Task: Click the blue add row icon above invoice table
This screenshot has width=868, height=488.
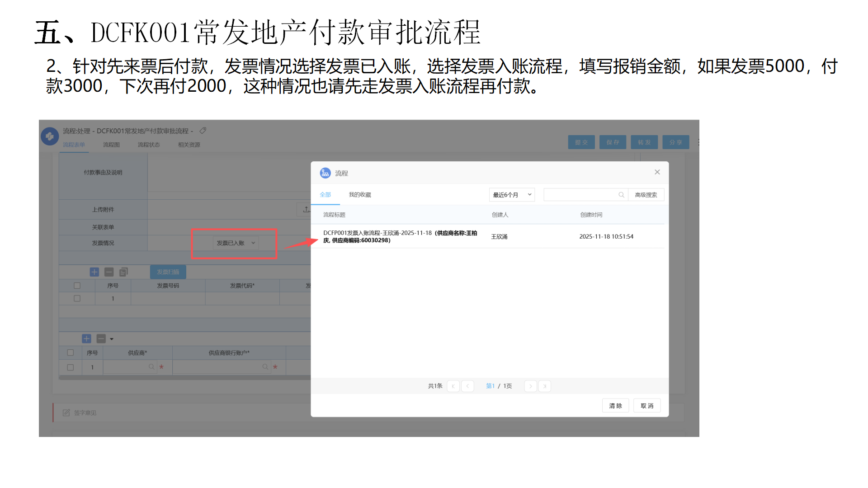Action: [x=94, y=272]
